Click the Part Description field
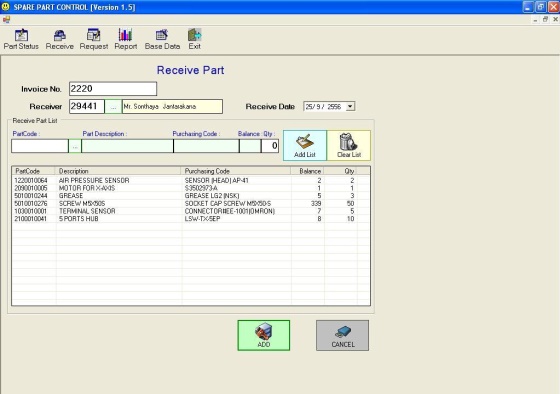The width and height of the screenshot is (560, 394). click(x=128, y=146)
